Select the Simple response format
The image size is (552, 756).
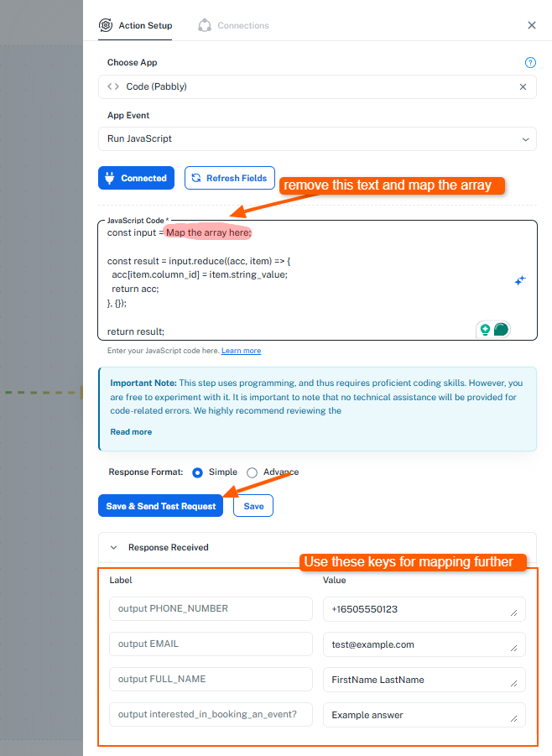click(x=198, y=472)
